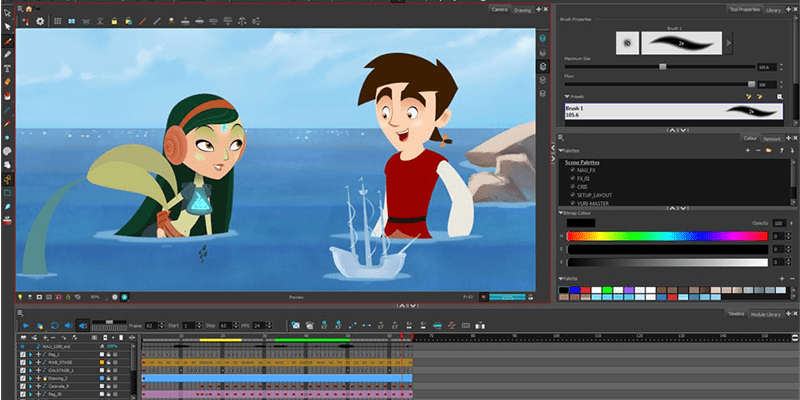Click the hue rainbow color slider
This screenshot has height=400, width=800.
click(666, 236)
